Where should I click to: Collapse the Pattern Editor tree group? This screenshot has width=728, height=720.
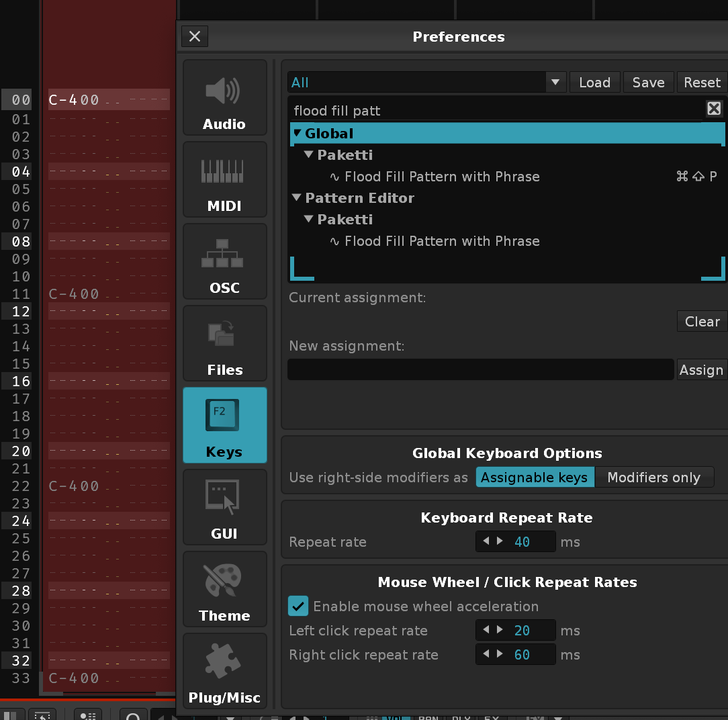tap(298, 198)
